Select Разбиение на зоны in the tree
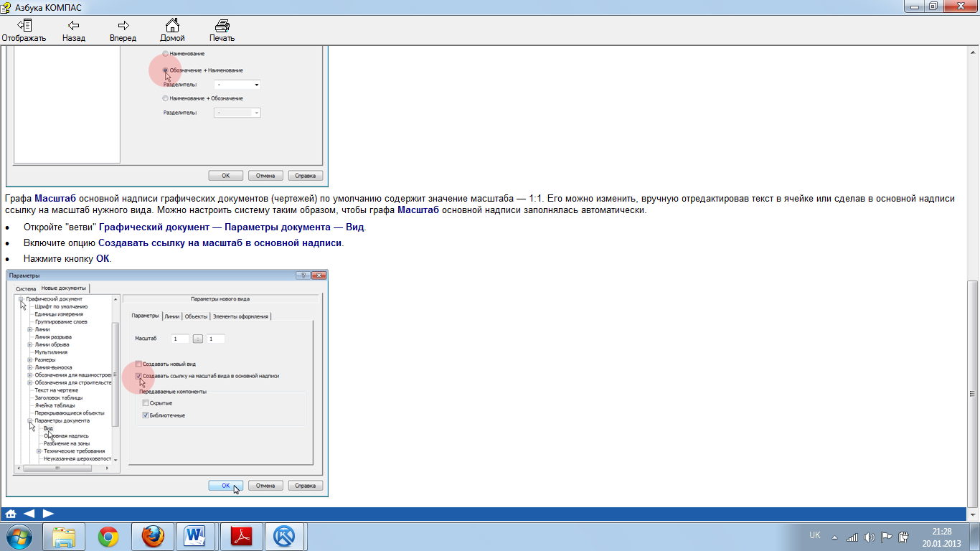The height and width of the screenshot is (551, 980). point(67,443)
